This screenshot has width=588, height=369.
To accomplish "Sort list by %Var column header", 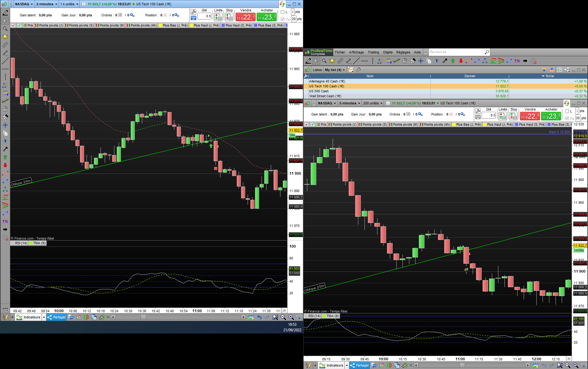I will coord(548,76).
